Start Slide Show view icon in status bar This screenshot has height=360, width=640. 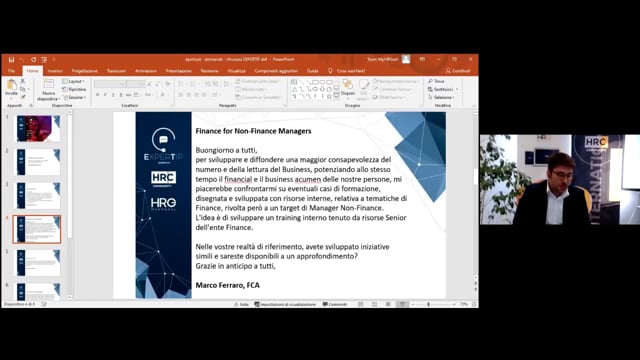(x=402, y=304)
